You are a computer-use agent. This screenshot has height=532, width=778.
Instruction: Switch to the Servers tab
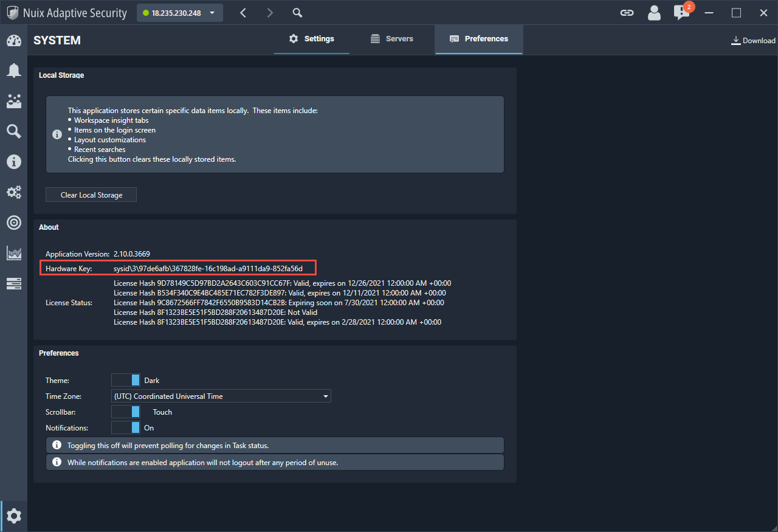point(392,39)
